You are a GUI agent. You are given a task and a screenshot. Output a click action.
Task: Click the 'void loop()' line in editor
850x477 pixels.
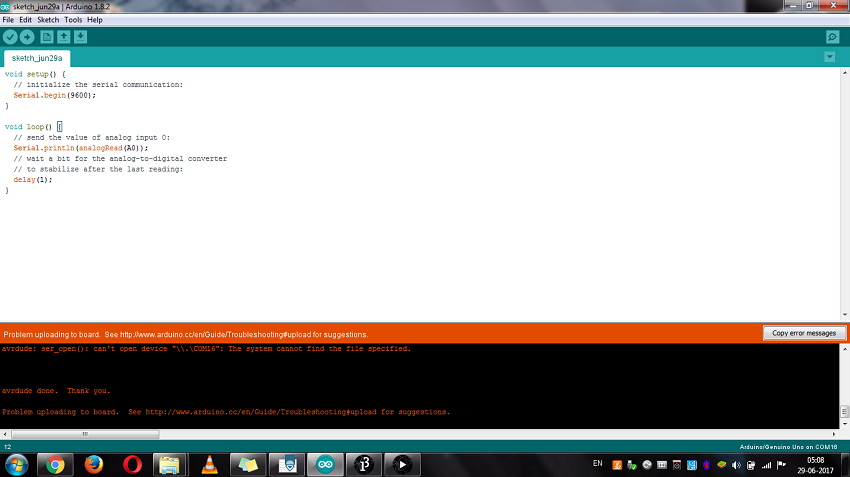coord(33,127)
